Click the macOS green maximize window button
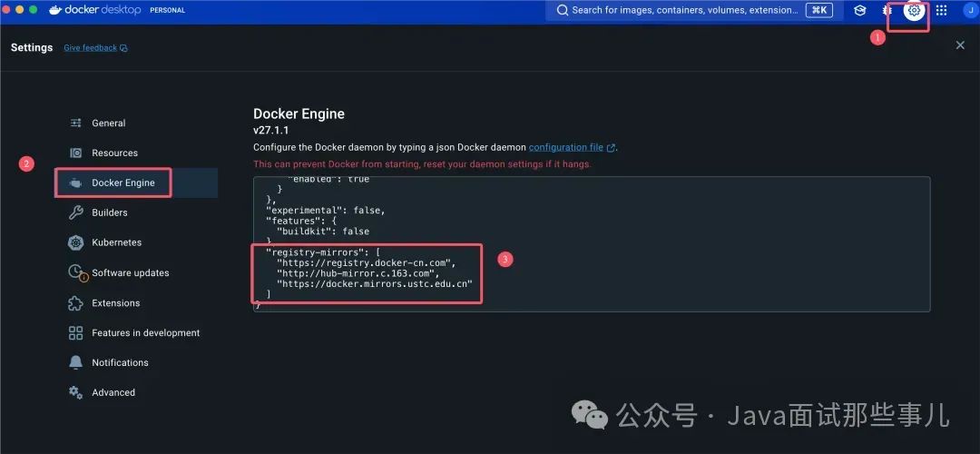Viewport: 980px width, 454px height. point(33,10)
